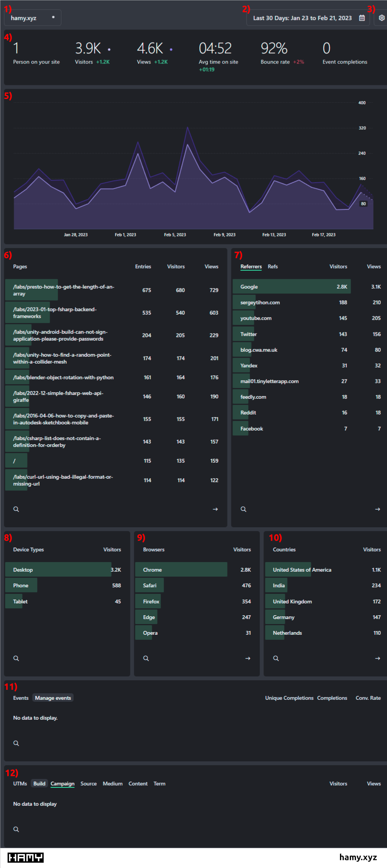Click the search icon in Events panel
This screenshot has width=387, height=868.
point(16,743)
